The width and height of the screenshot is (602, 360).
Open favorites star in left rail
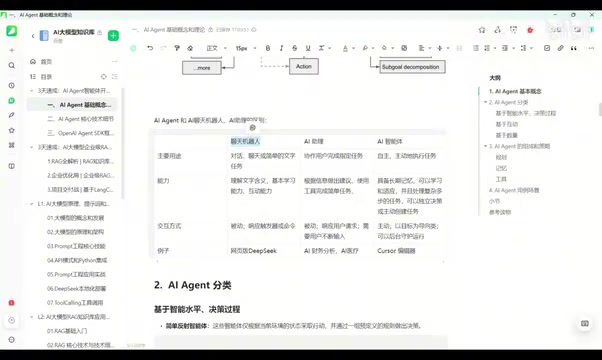pyautogui.click(x=12, y=130)
